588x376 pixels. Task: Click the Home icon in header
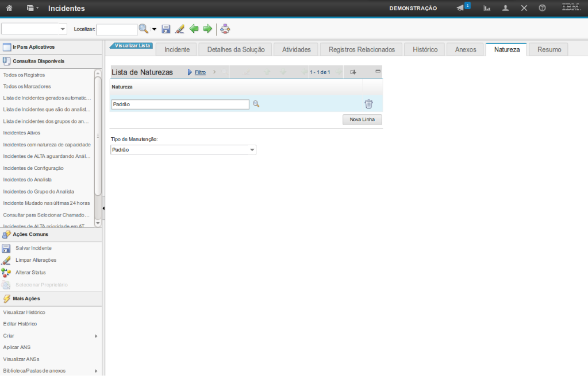click(9, 8)
